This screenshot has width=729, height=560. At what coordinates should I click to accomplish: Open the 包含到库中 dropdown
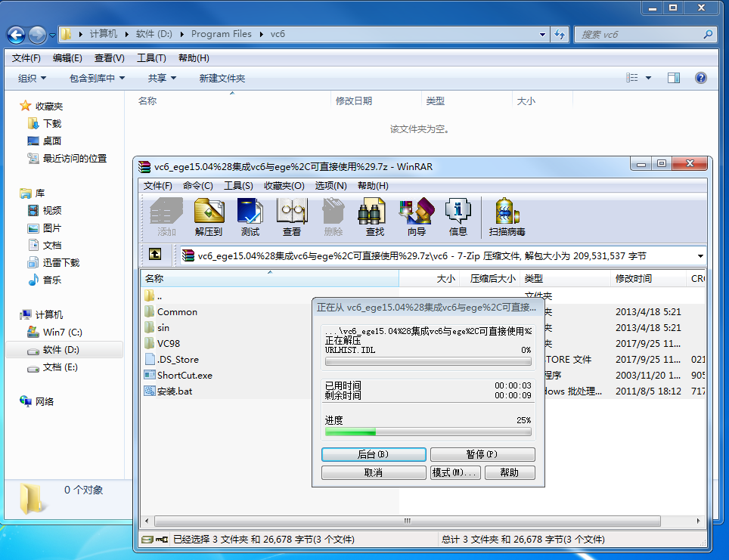pos(97,78)
